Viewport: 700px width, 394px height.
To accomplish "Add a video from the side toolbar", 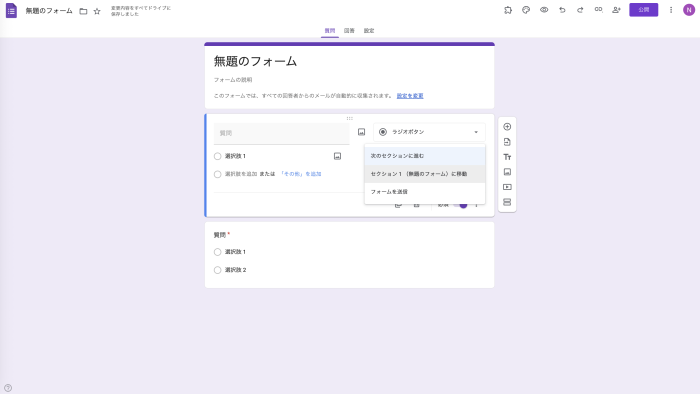I will click(x=507, y=187).
